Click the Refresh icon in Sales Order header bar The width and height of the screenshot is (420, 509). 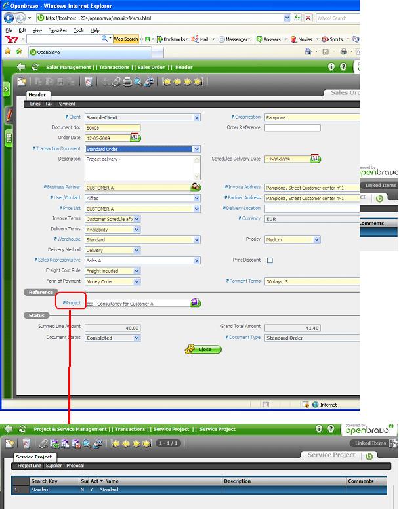coord(35,67)
